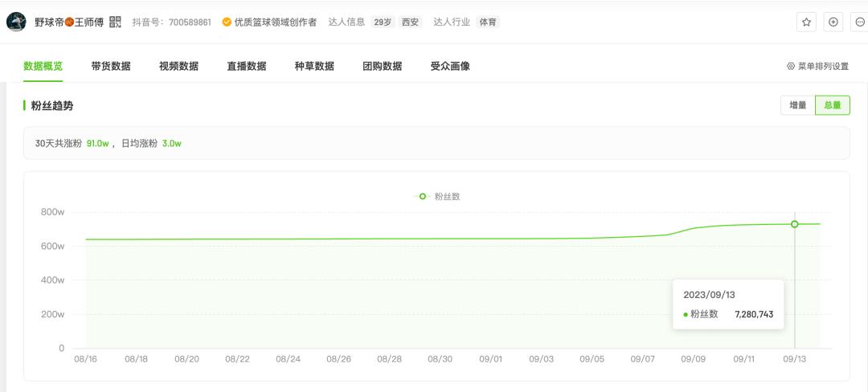The height and width of the screenshot is (392, 868).
Task: Click the gear icon for menu arrangement
Action: [791, 67]
